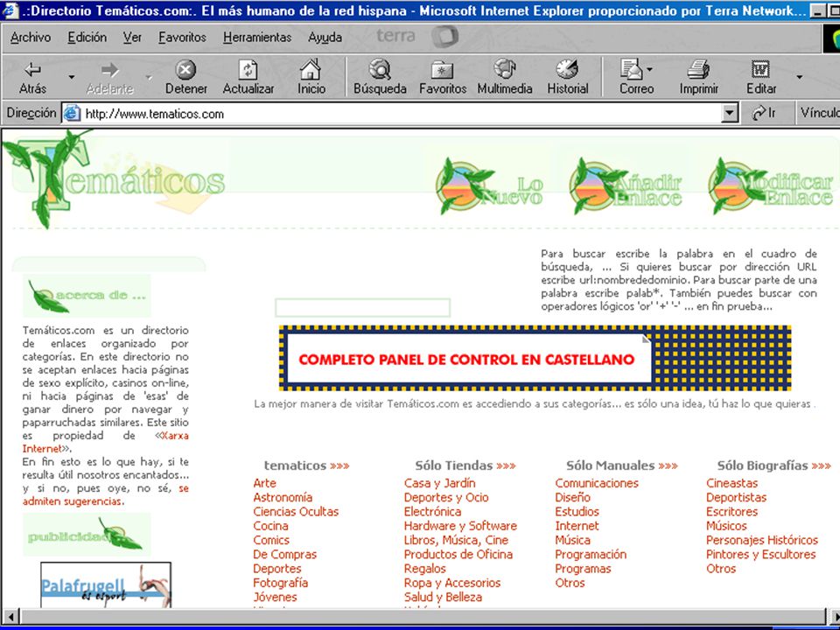Open the Fotografía category link
Screen dimensions: 840x630
pyautogui.click(x=280, y=583)
